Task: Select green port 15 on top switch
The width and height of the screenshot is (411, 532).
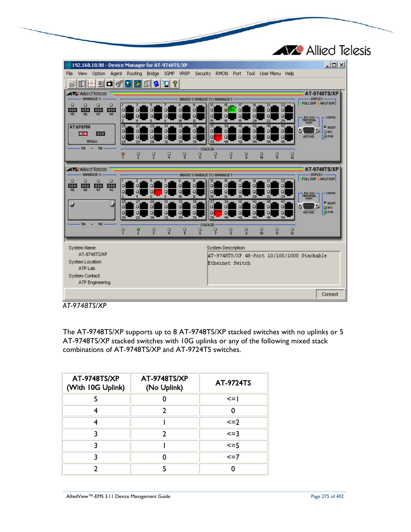Action: [x=232, y=110]
